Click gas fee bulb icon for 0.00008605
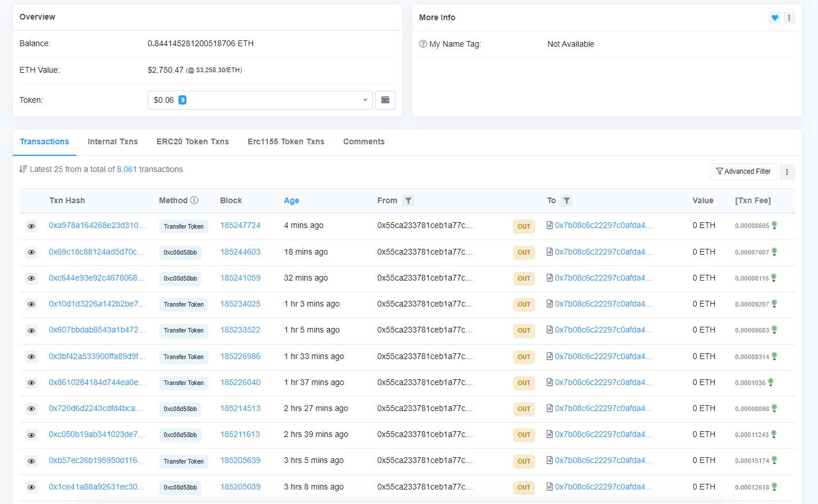This screenshot has width=818, height=504. point(774,225)
